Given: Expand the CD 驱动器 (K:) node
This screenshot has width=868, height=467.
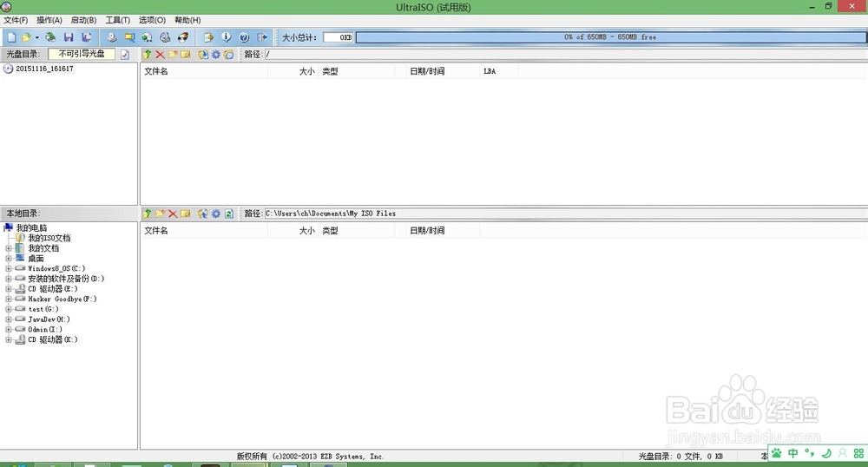Looking at the screenshot, I should click(x=9, y=339).
